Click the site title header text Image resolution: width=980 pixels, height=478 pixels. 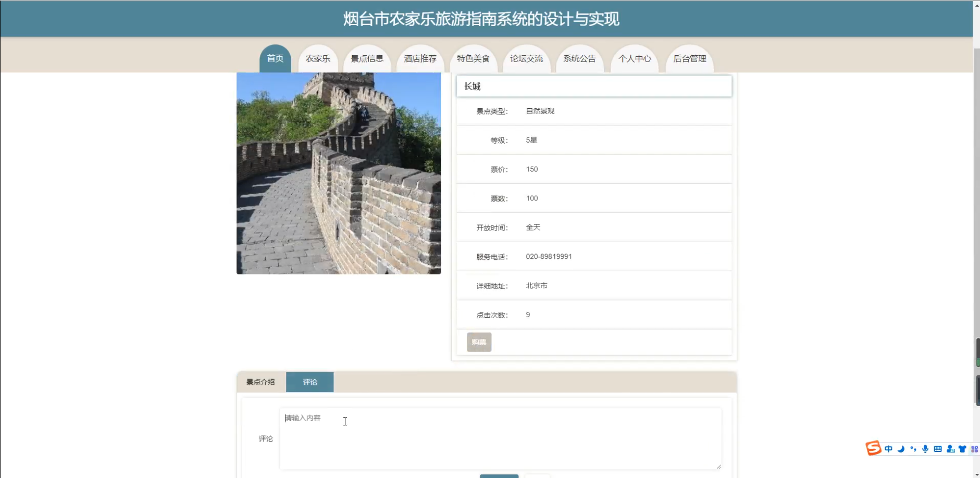(481, 19)
